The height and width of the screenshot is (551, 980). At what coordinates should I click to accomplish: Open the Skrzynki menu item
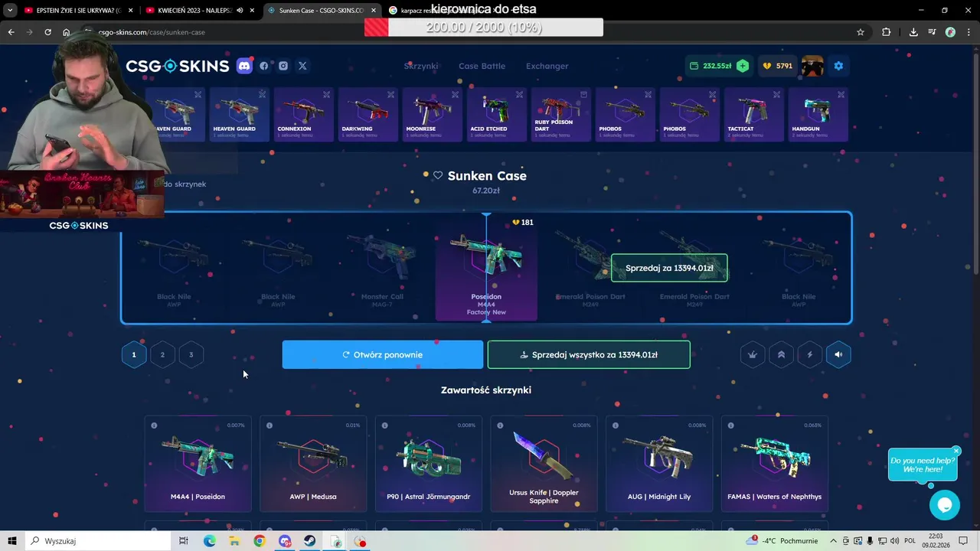coord(421,66)
